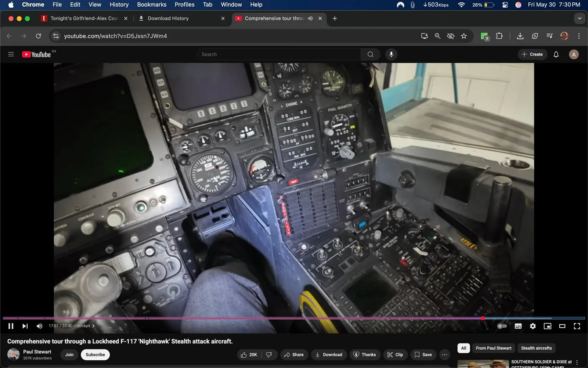Subscribe to Paul Stewart's channel
This screenshot has height=368, width=588.
[95, 355]
